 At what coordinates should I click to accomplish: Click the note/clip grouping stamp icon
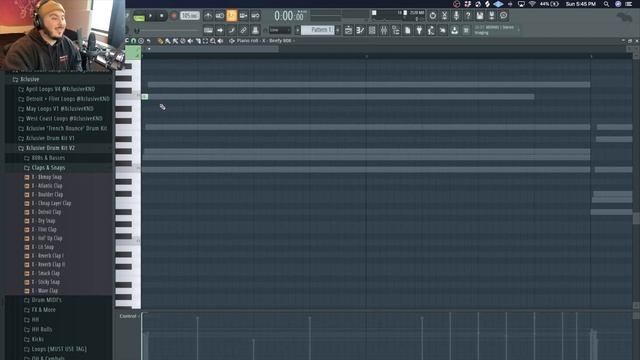coord(255,30)
